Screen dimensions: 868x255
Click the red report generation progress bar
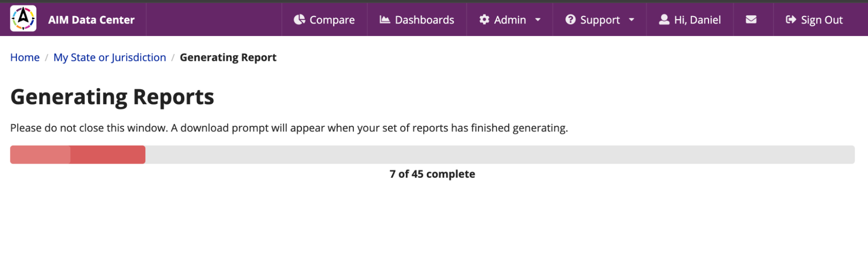77,154
